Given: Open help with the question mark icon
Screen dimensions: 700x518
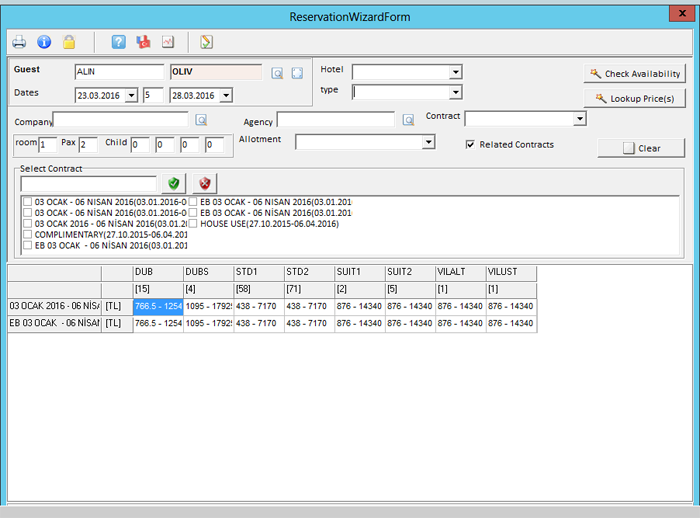Looking at the screenshot, I should 118,42.
